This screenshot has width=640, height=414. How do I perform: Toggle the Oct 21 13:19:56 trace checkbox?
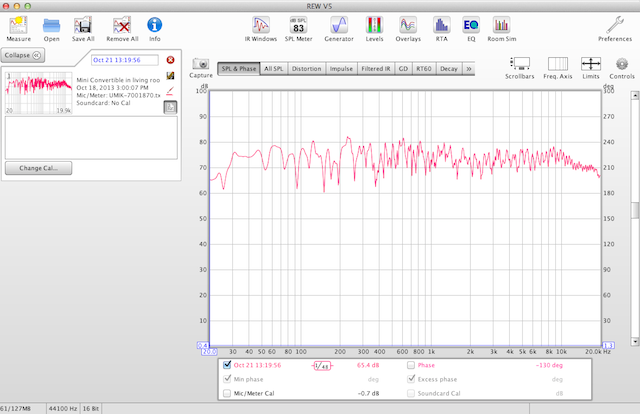click(226, 366)
